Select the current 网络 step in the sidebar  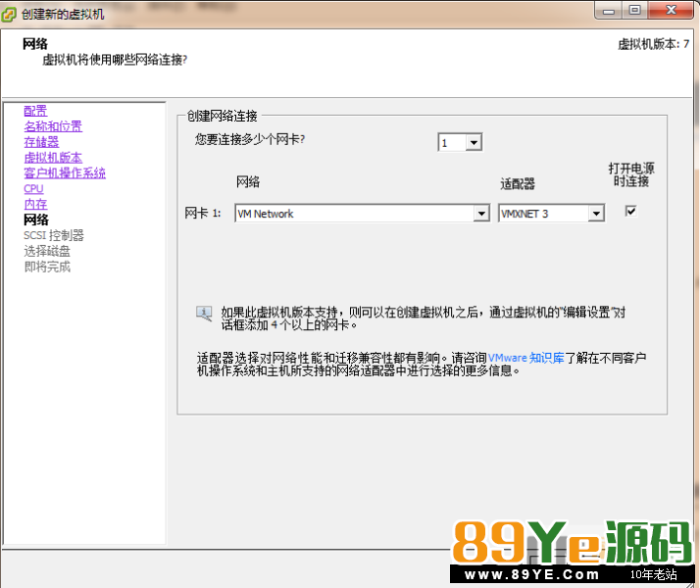[x=36, y=220]
